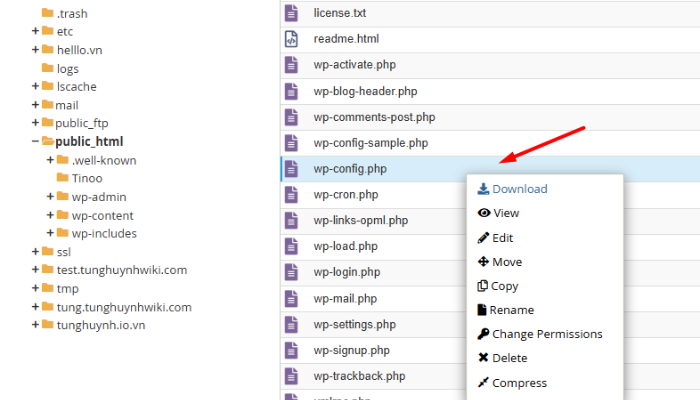Click the Download icon in context menu
700x400 pixels.
(x=483, y=189)
